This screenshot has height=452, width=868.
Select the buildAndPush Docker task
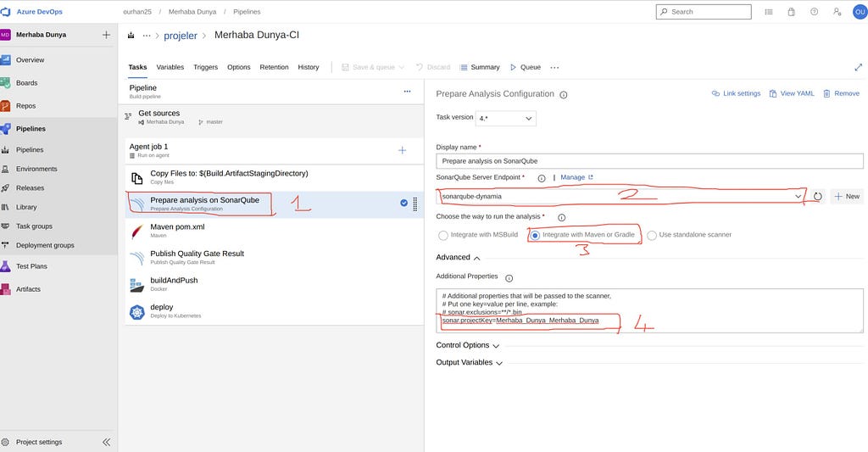[274, 285]
